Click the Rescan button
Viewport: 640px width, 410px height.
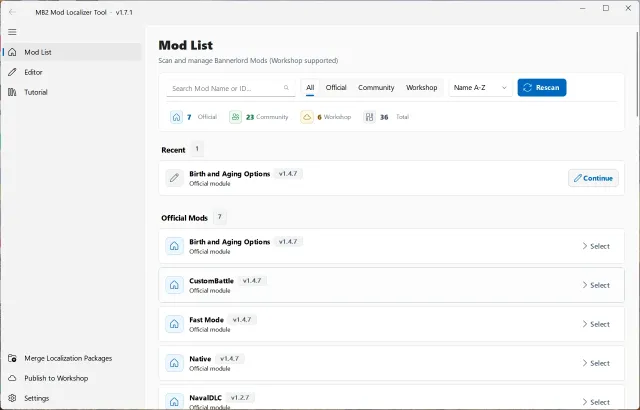[542, 88]
